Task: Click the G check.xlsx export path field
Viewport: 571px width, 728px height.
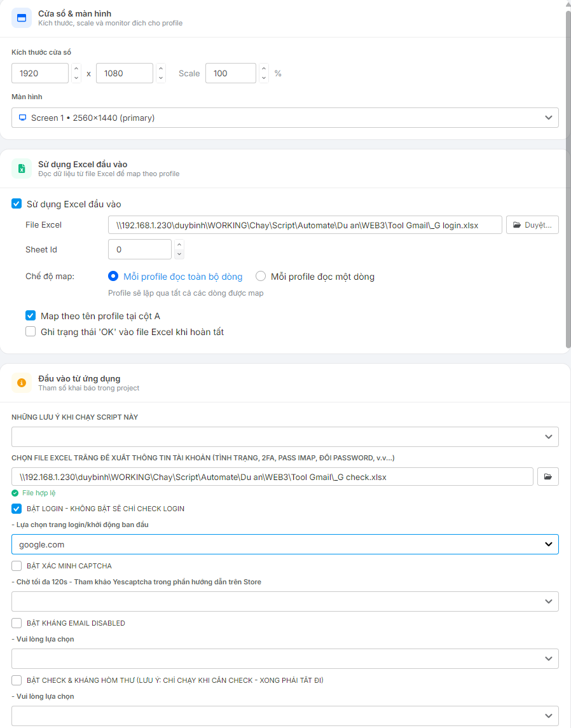Action: (272, 477)
